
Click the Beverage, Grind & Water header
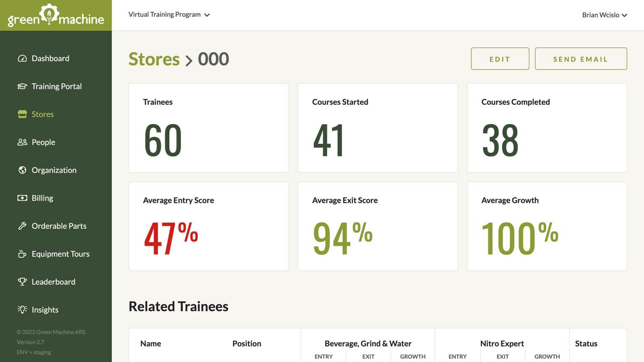pos(368,344)
